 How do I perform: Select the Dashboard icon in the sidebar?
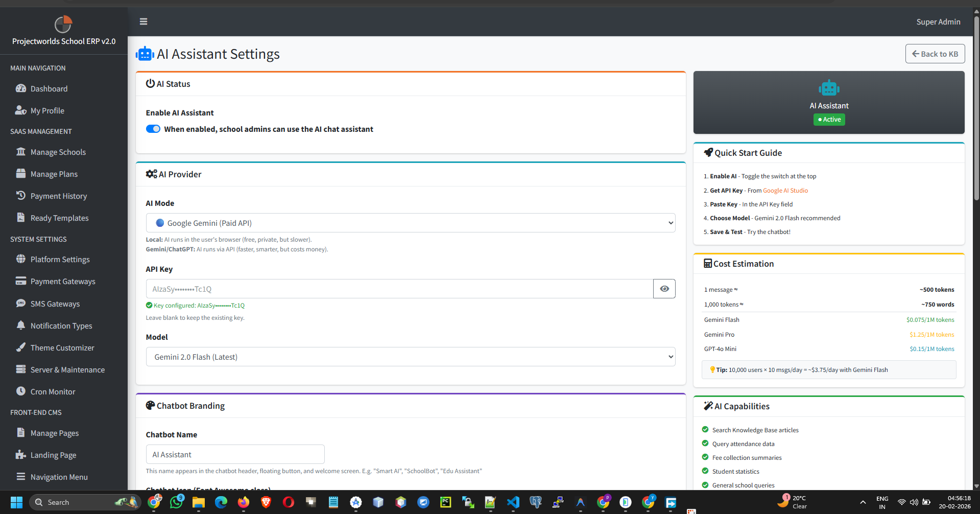click(x=21, y=88)
